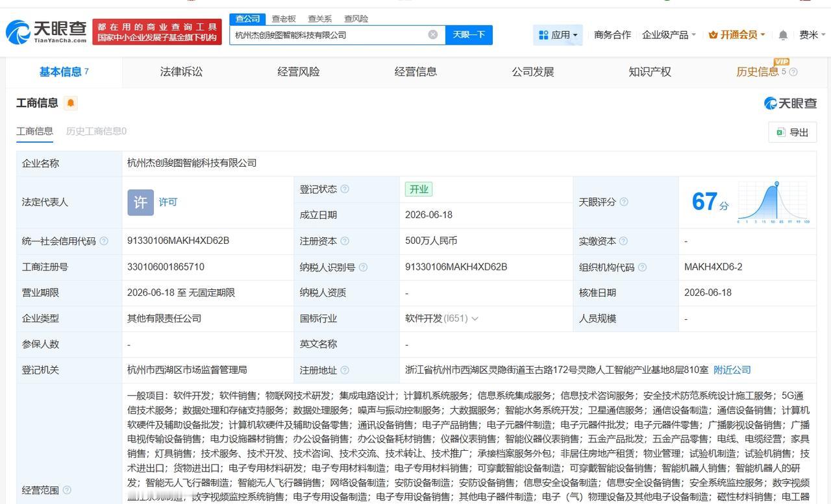
Task: Switch to the 经营信息 tab
Action: pos(415,71)
